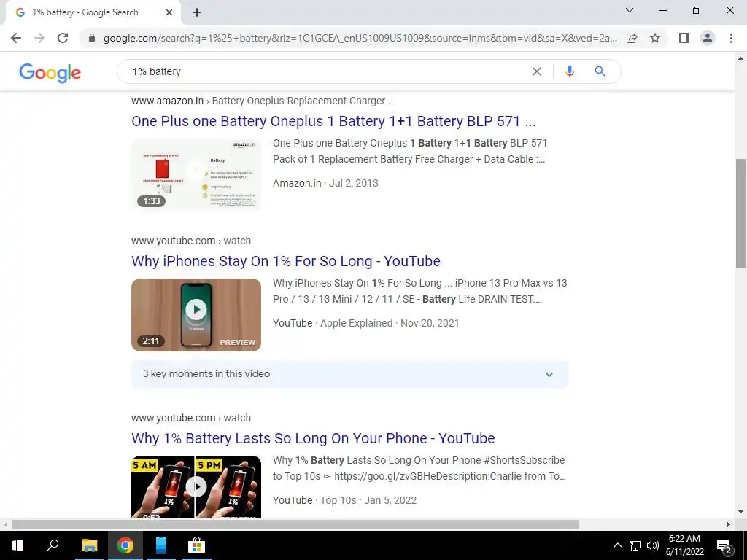Screen dimensions: 747x560
Task: Open the clock showing 6:22 AM
Action: (x=684, y=545)
